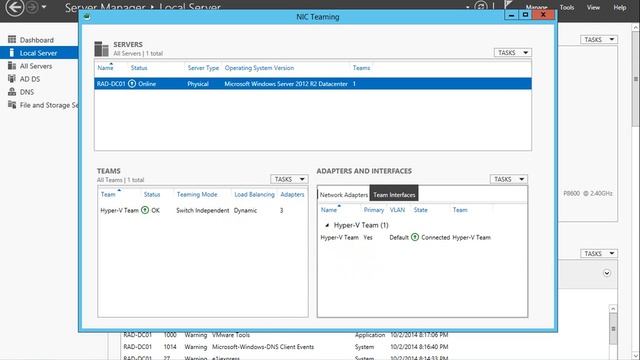This screenshot has width=640, height=360.
Task: Open the Properties TASKS dropdown in Server Manager
Action: pyautogui.click(x=598, y=39)
